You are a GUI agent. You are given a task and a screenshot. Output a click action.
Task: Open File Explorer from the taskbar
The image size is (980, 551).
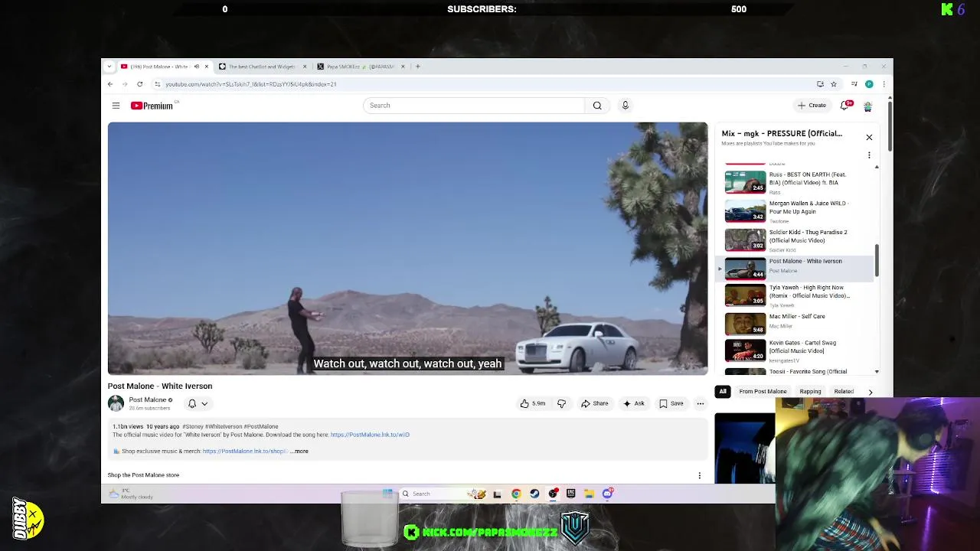(589, 494)
